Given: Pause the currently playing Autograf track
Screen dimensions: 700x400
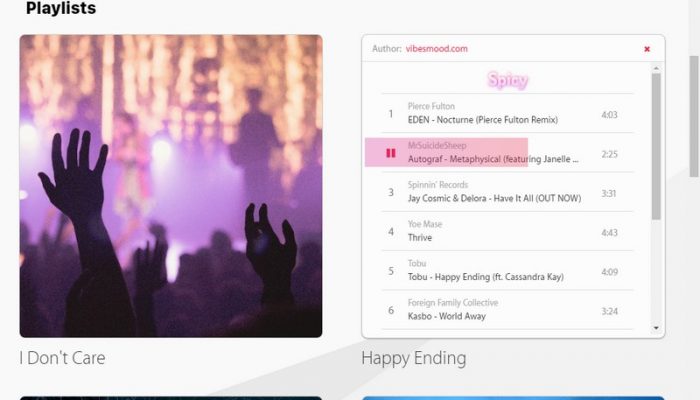Looking at the screenshot, I should point(391,153).
